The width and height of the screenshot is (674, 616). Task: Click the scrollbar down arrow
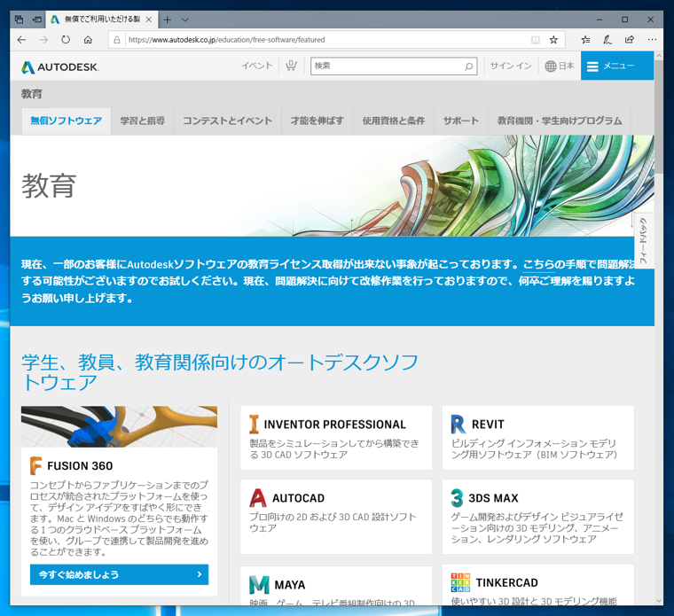(x=659, y=601)
